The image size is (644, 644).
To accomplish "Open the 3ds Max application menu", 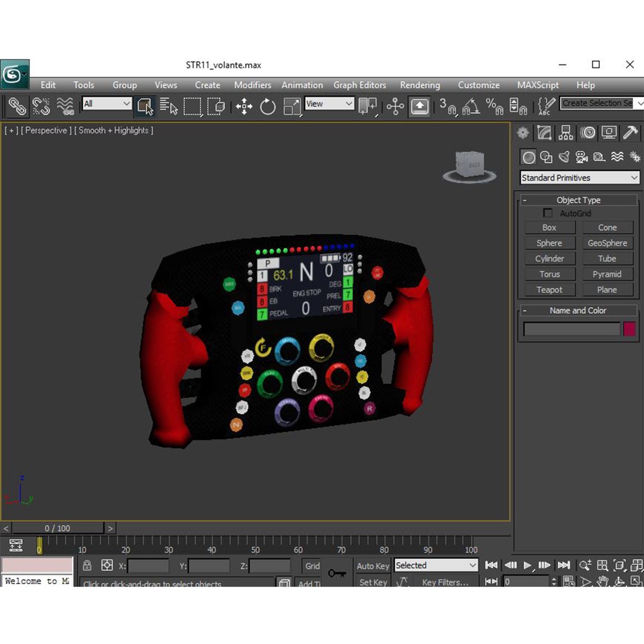I will [15, 75].
